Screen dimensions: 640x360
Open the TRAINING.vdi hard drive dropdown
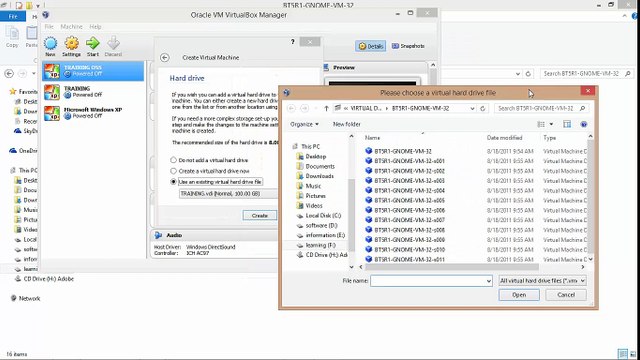click(x=229, y=193)
